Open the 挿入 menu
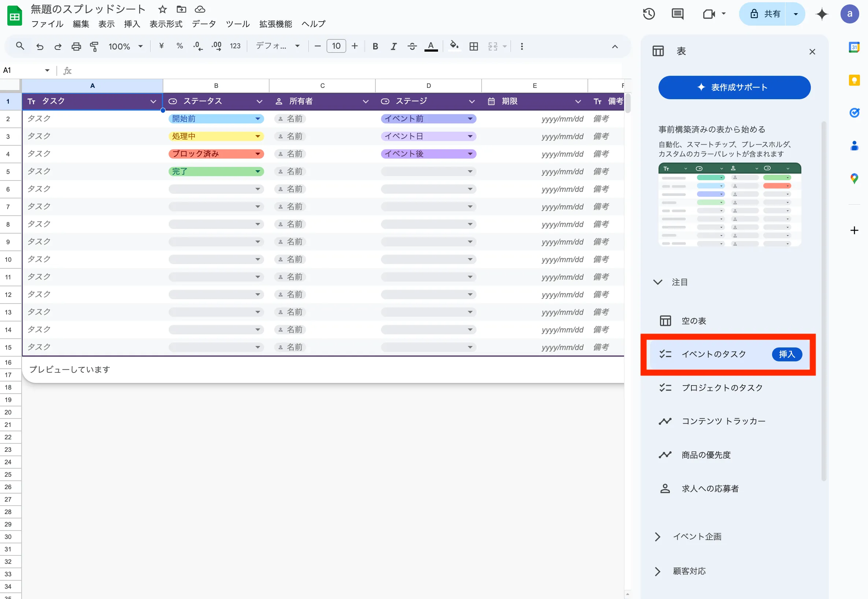The height and width of the screenshot is (599, 868). coord(132,24)
